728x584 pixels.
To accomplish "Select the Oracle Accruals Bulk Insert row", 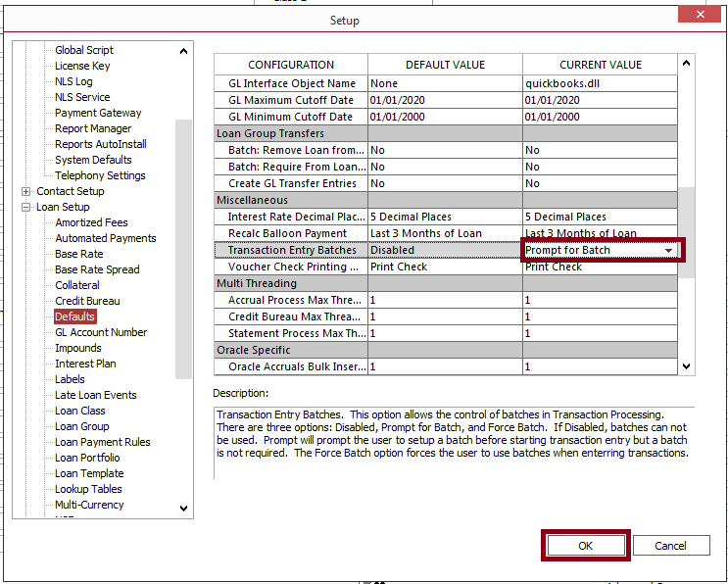I will [446, 366].
